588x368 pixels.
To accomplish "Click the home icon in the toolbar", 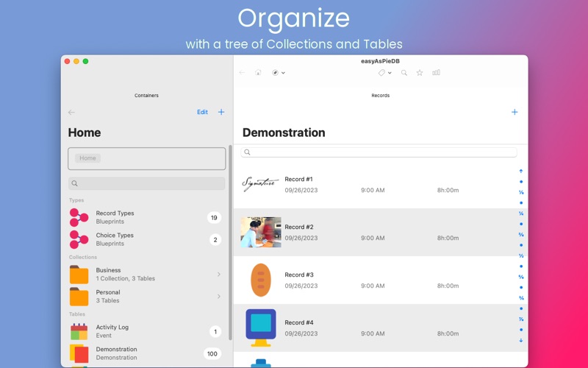I will 258,73.
